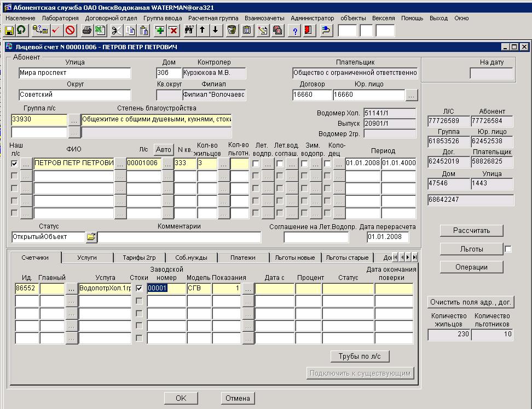
Task: Check the box next to Льготы button
Action: 508,249
